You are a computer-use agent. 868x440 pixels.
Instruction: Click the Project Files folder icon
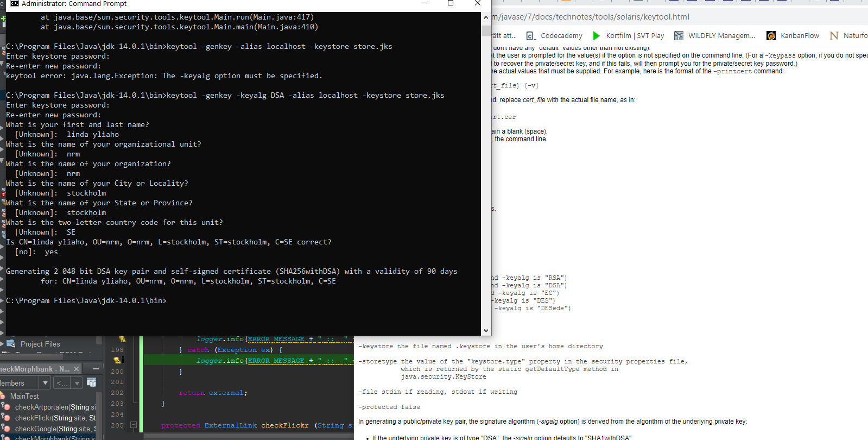point(11,344)
